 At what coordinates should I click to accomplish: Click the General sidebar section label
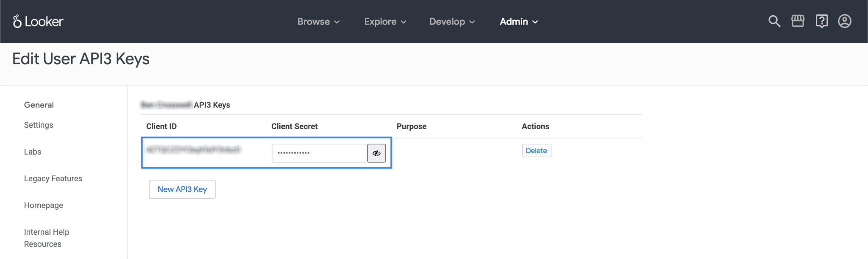point(39,105)
